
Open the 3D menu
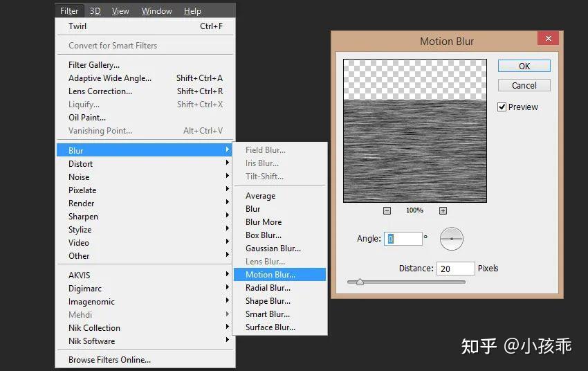click(x=95, y=11)
